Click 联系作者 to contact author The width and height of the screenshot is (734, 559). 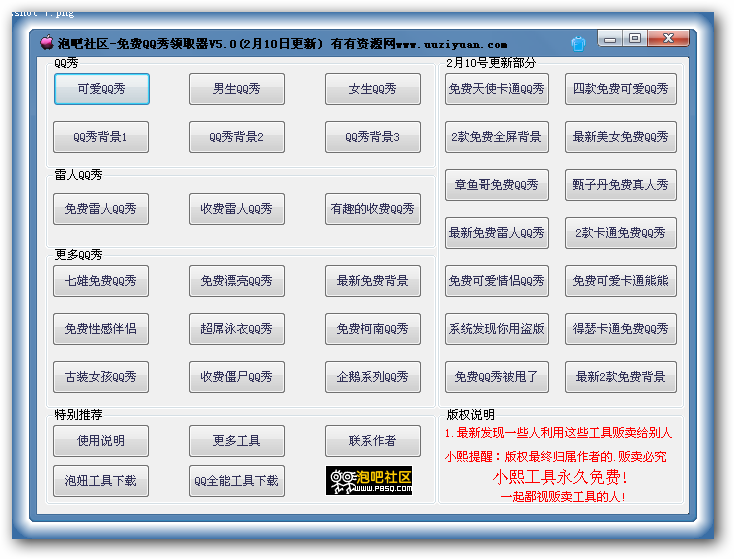(373, 441)
